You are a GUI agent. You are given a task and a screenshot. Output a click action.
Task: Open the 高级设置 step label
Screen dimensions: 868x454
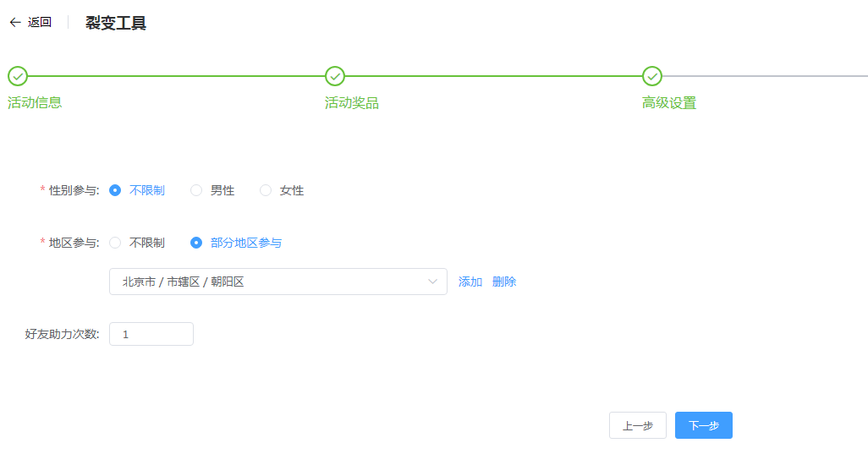pyautogui.click(x=668, y=103)
